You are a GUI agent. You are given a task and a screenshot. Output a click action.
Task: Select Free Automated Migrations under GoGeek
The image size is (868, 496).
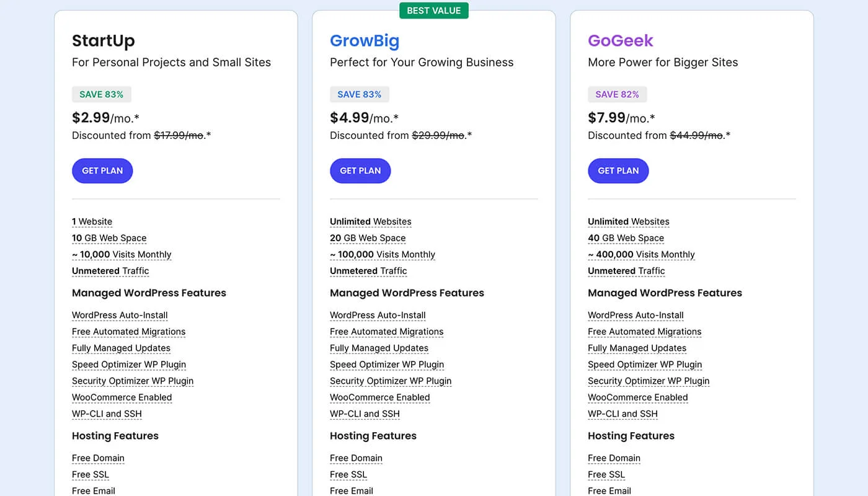pos(644,331)
